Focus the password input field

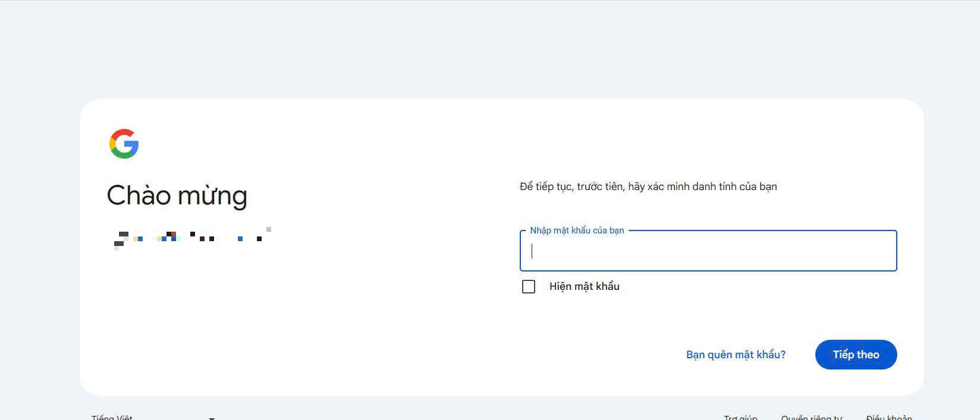[708, 251]
